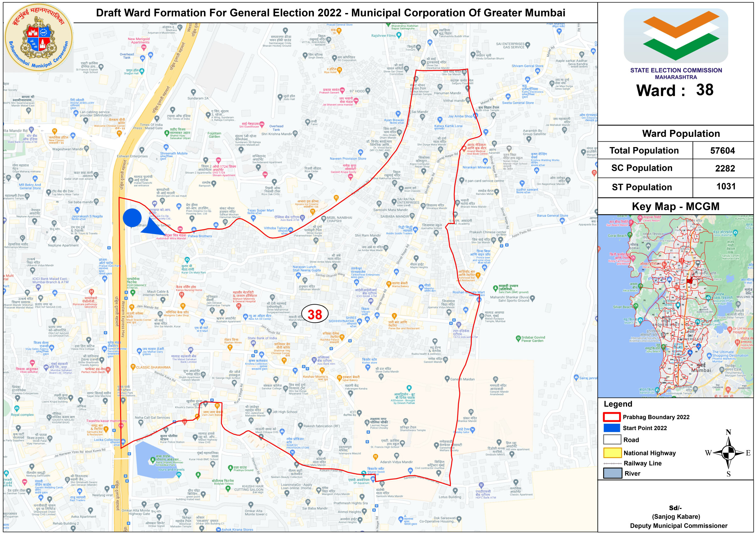Click the State Bank of India map label
The height and width of the screenshot is (534, 756).
[x=262, y=338]
